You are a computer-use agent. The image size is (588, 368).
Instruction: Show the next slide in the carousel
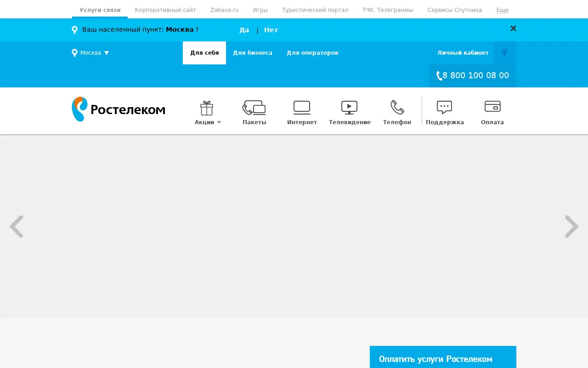[571, 227]
